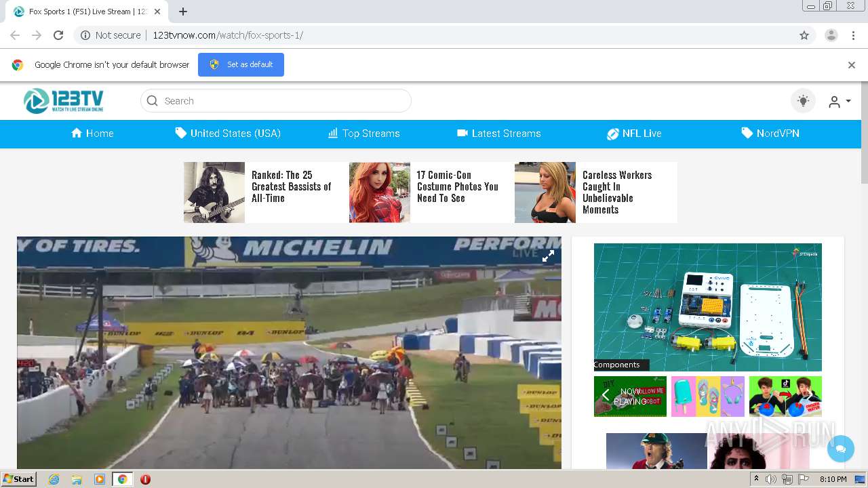Open the Home menu item

92,134
